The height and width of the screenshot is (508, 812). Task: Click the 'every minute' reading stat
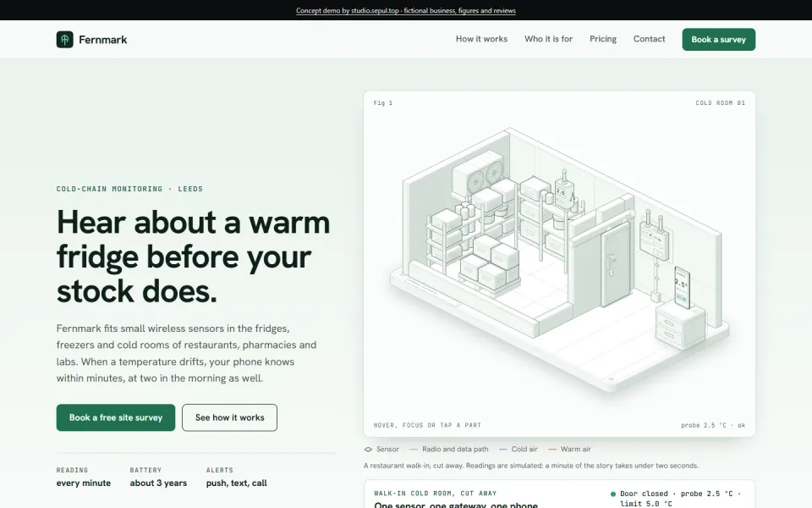click(x=84, y=483)
